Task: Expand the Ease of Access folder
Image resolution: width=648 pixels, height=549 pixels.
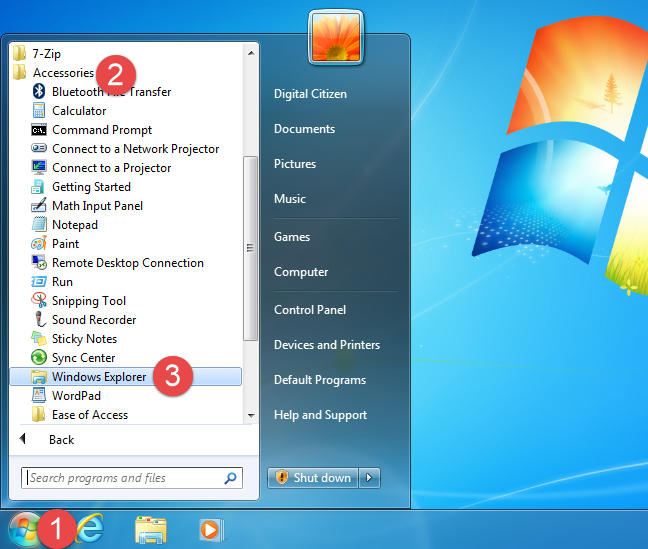Action: [80, 414]
